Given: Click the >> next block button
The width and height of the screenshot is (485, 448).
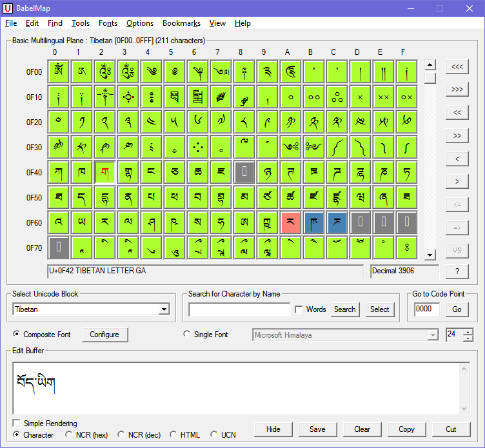Looking at the screenshot, I should point(457,135).
